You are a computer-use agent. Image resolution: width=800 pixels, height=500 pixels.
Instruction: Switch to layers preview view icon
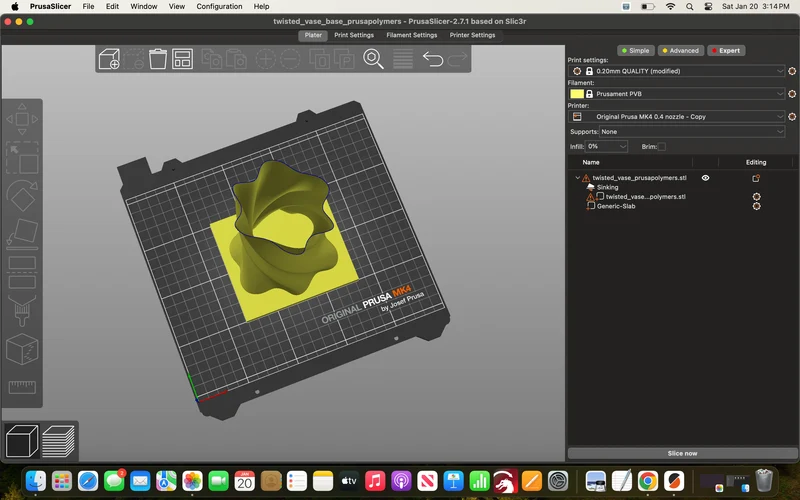(58, 441)
